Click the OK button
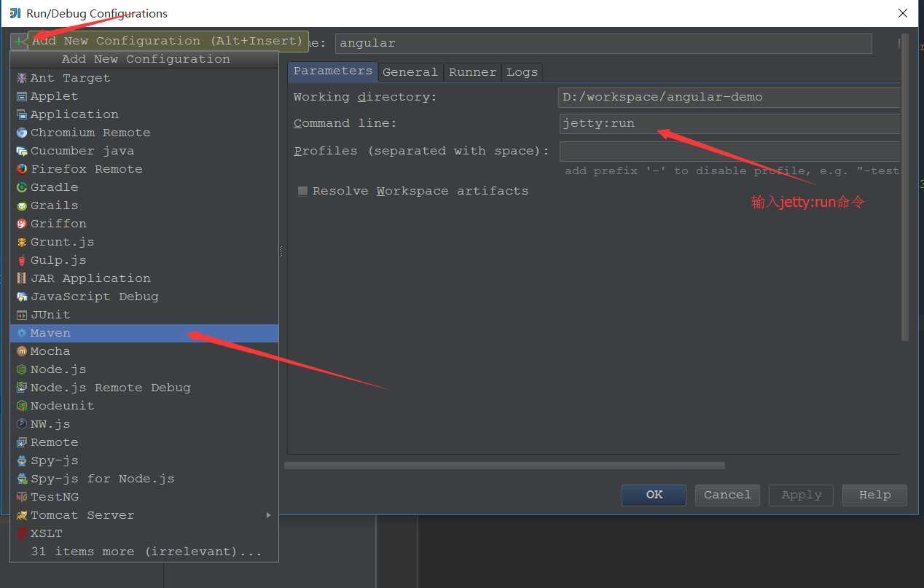924x588 pixels. pyautogui.click(x=654, y=495)
